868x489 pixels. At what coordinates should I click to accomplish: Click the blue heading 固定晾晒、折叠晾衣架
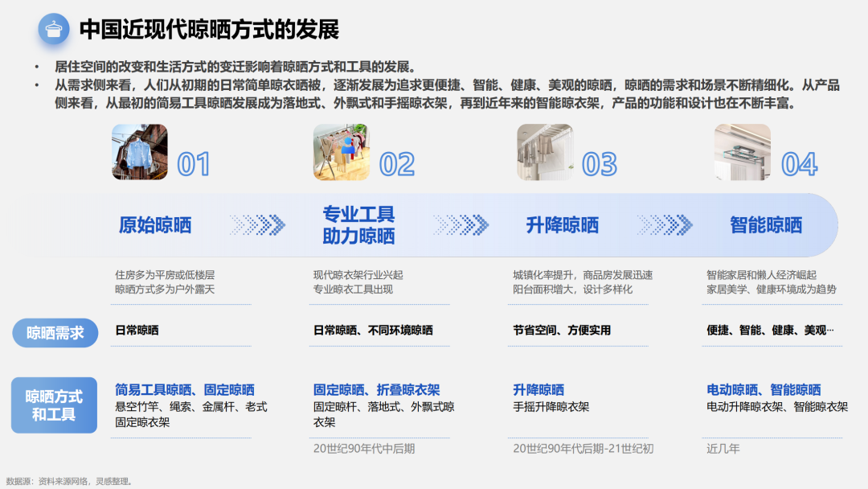376,390
